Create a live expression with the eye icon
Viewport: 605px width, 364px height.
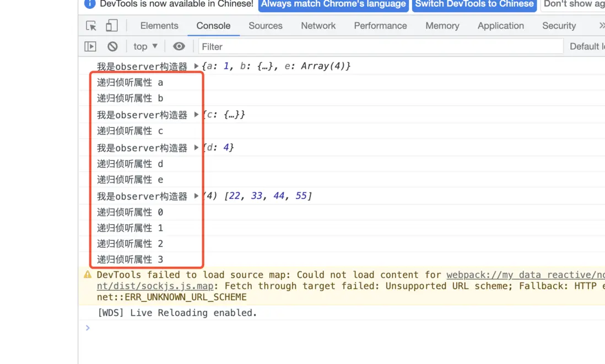179,46
